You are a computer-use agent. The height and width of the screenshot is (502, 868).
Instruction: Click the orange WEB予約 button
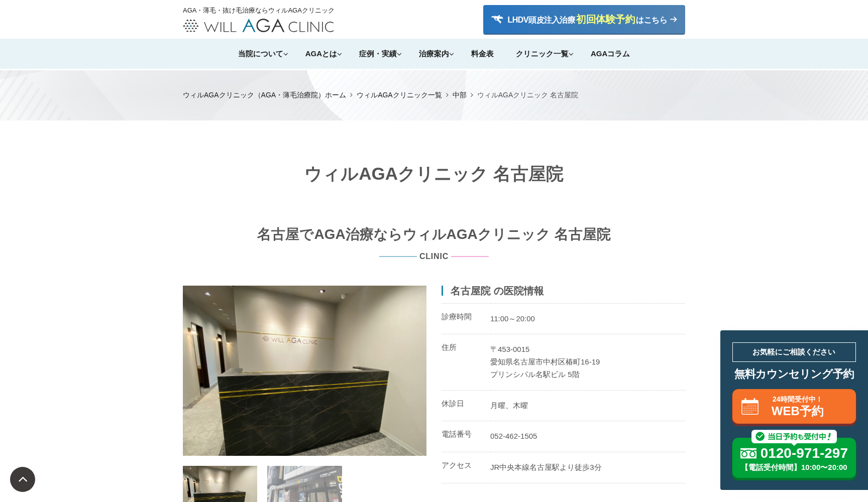[x=794, y=406]
